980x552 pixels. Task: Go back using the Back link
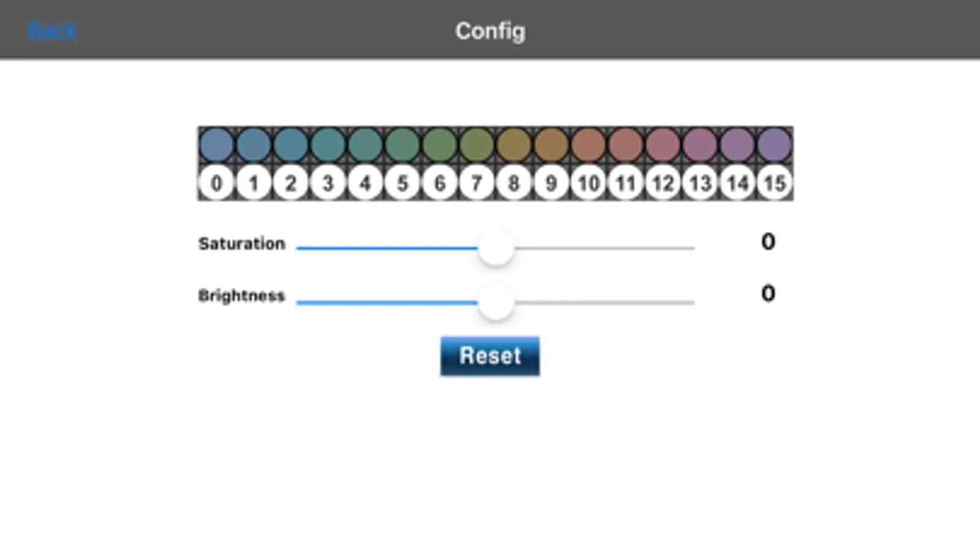point(53,31)
